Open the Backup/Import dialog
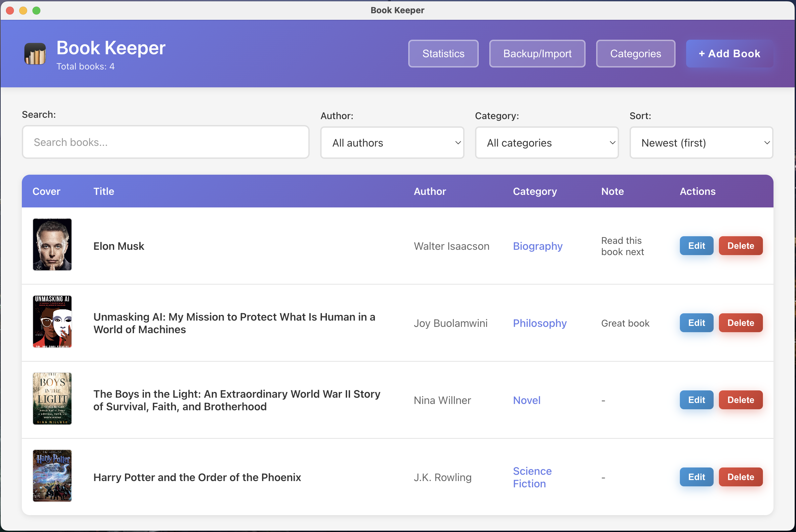 537,53
